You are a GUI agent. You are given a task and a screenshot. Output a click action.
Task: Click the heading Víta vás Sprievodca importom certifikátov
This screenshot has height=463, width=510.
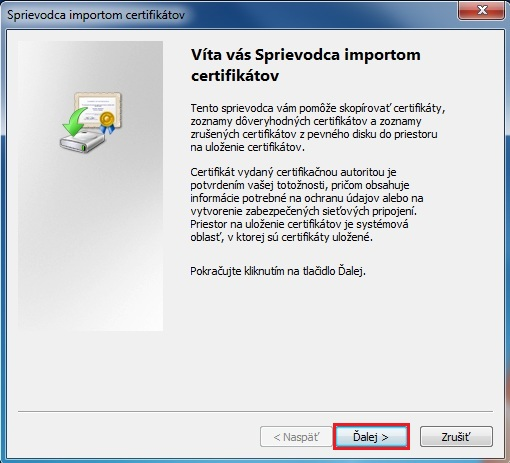tap(306, 65)
